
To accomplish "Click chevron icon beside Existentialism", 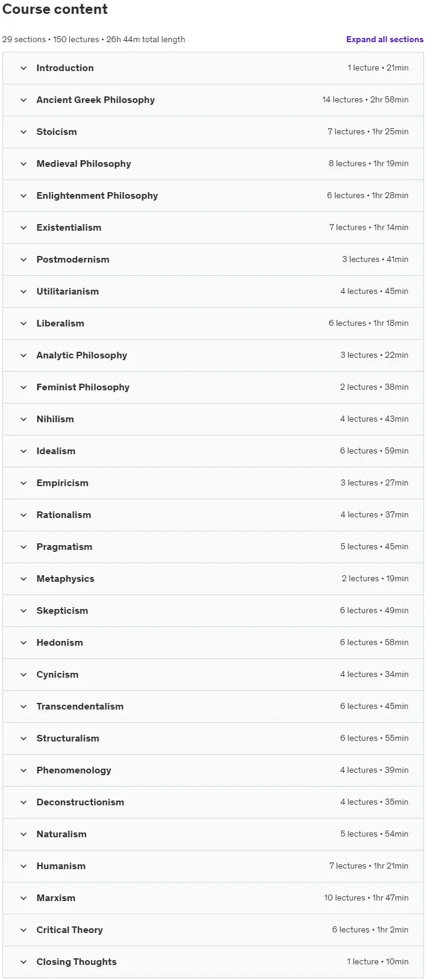I will point(23,228).
